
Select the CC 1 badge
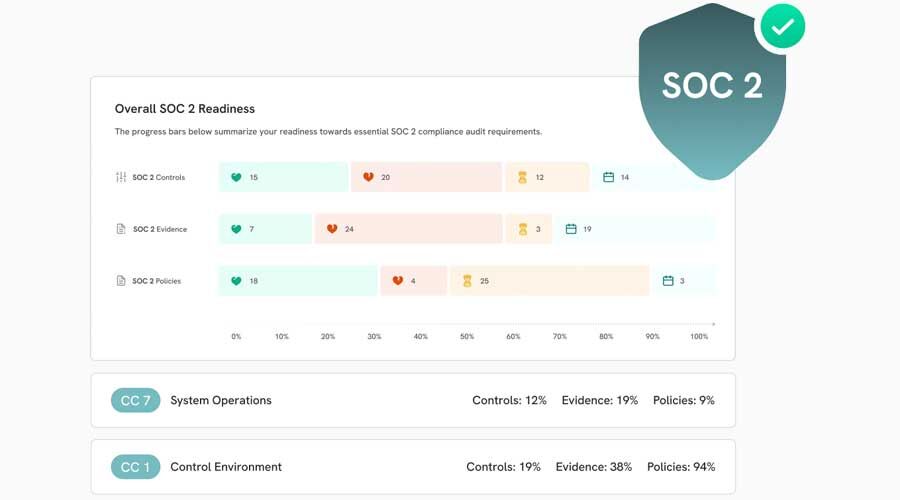click(135, 467)
